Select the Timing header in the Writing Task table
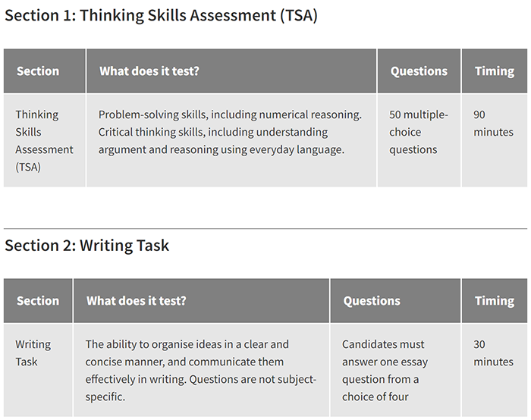Viewport: 531px width, 420px height. tap(494, 301)
